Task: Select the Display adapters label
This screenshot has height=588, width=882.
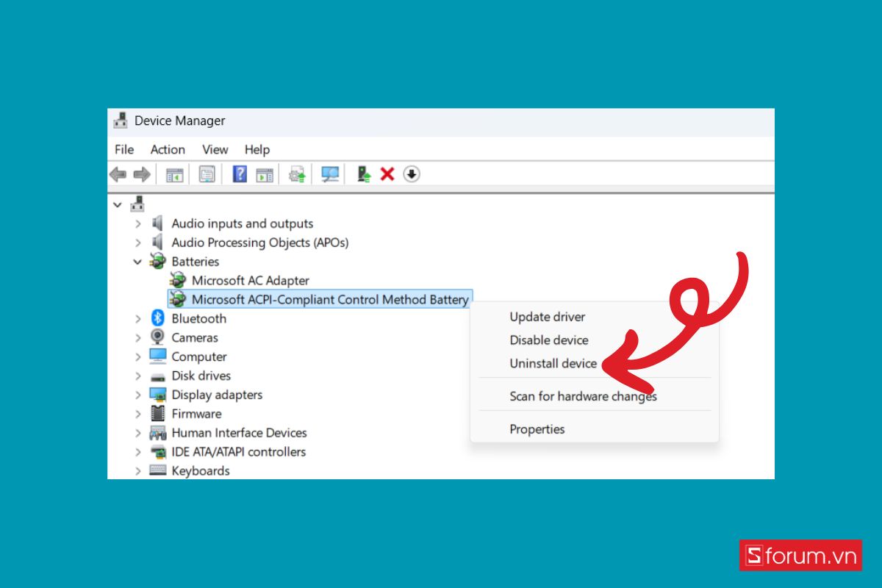Action: pyautogui.click(x=217, y=395)
